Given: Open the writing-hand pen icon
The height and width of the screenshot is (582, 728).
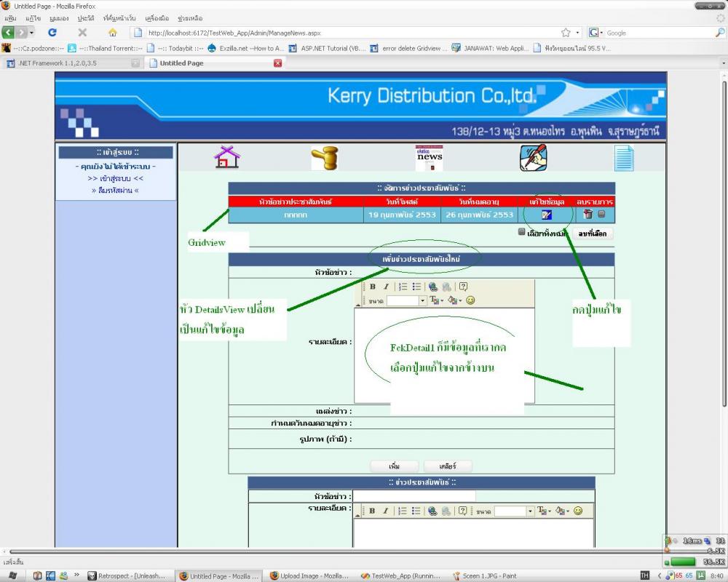Looking at the screenshot, I should (x=533, y=158).
